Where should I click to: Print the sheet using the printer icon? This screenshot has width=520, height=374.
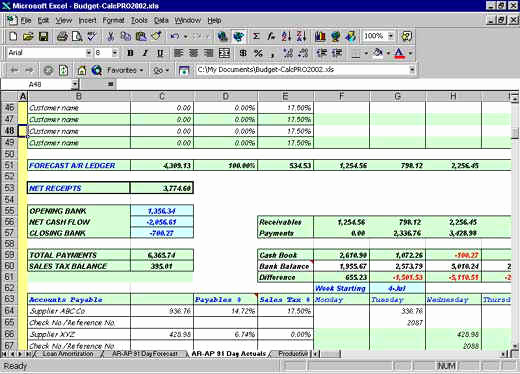pyautogui.click(x=62, y=36)
